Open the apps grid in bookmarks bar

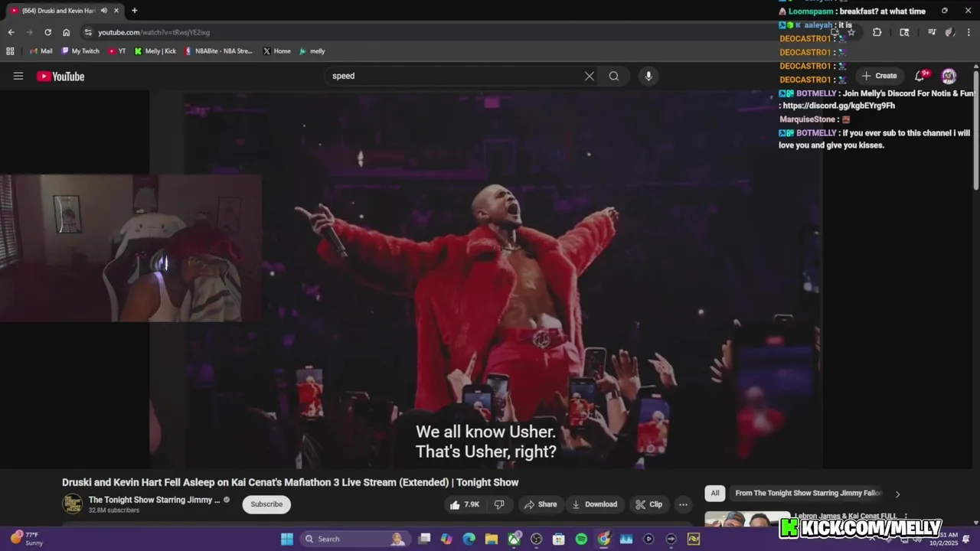(x=10, y=51)
